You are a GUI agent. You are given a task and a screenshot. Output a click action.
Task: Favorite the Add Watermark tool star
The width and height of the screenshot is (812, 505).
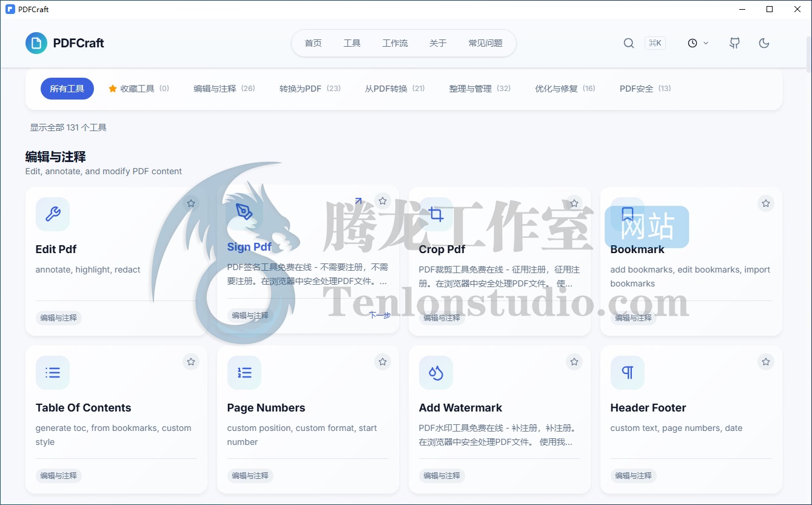tap(574, 362)
